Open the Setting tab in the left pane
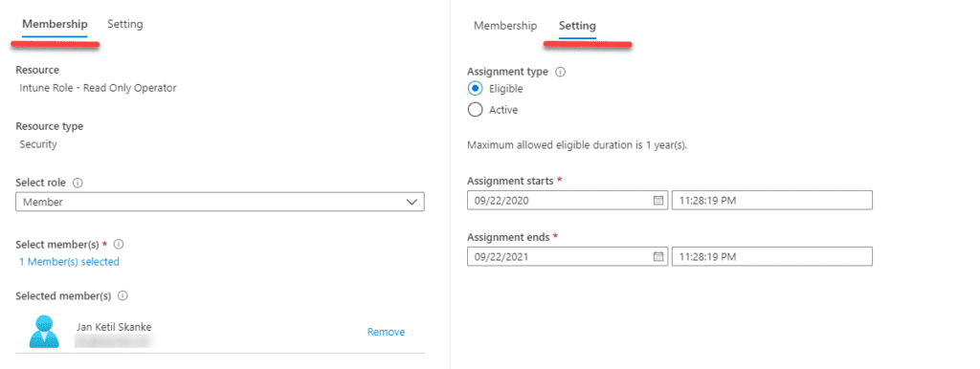Viewport: 980px width, 369px height. [125, 24]
